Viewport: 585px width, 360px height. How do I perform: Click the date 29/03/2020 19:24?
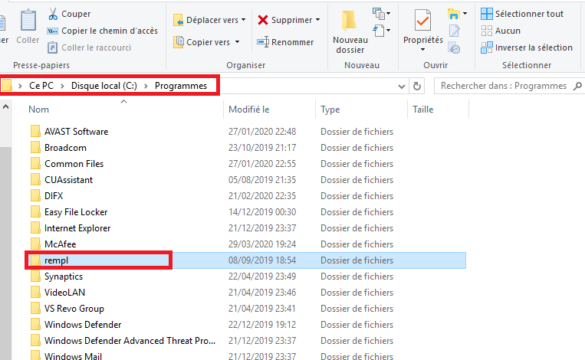(262, 244)
